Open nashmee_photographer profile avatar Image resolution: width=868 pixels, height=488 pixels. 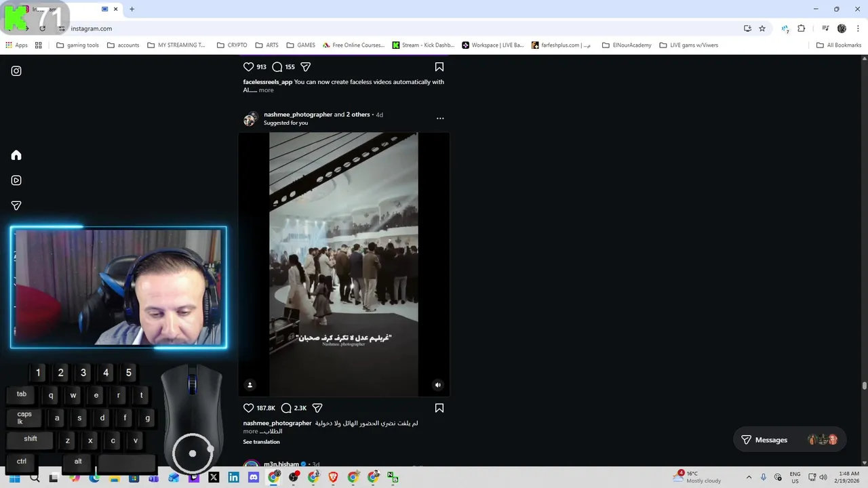tap(250, 119)
